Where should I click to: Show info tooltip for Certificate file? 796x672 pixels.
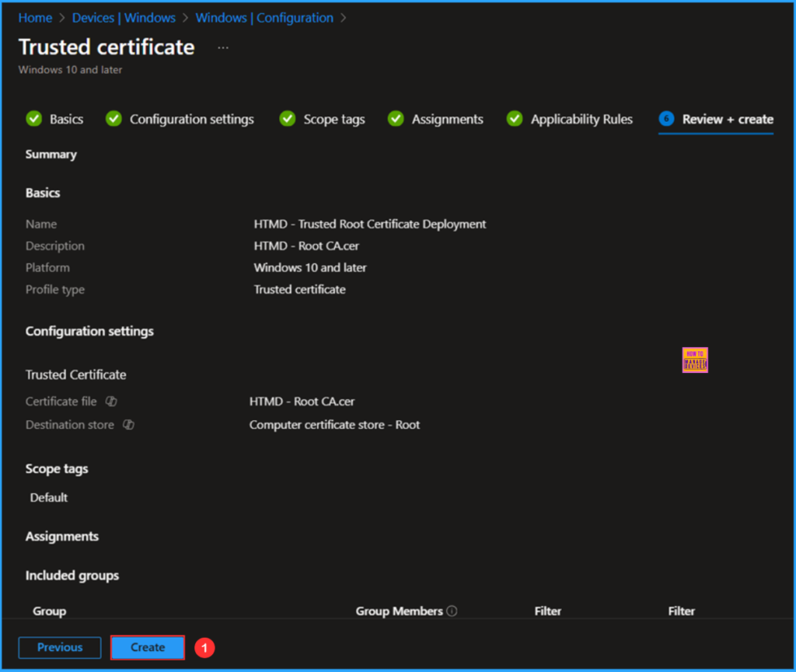click(111, 402)
